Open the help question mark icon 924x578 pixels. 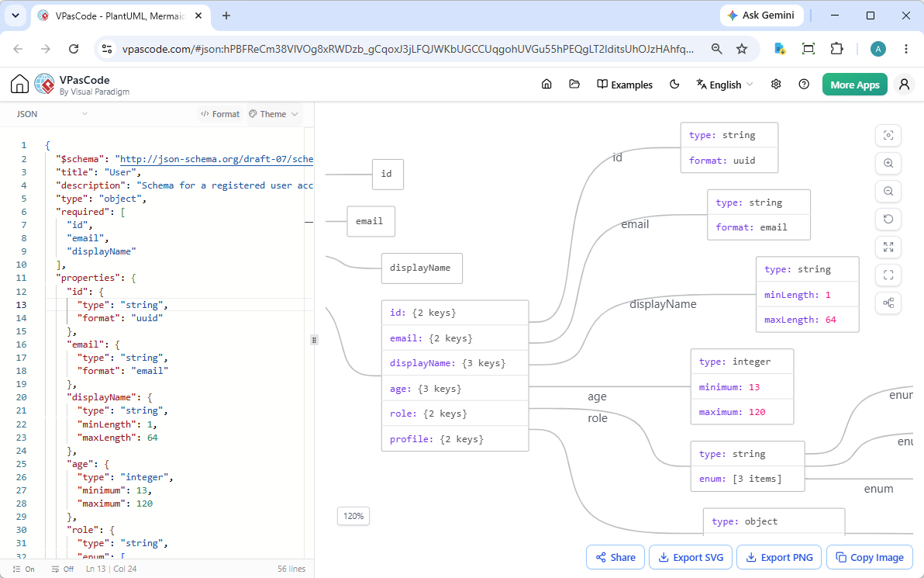click(x=804, y=85)
